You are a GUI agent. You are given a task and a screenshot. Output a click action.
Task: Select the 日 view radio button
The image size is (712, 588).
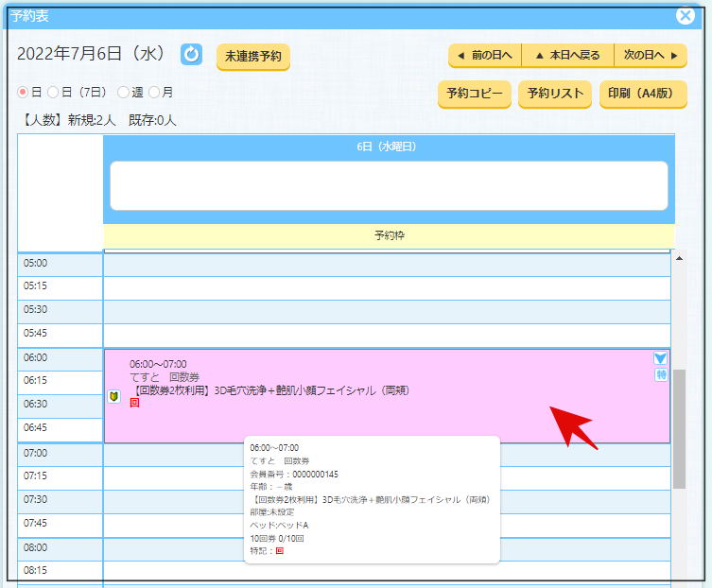pyautogui.click(x=24, y=93)
